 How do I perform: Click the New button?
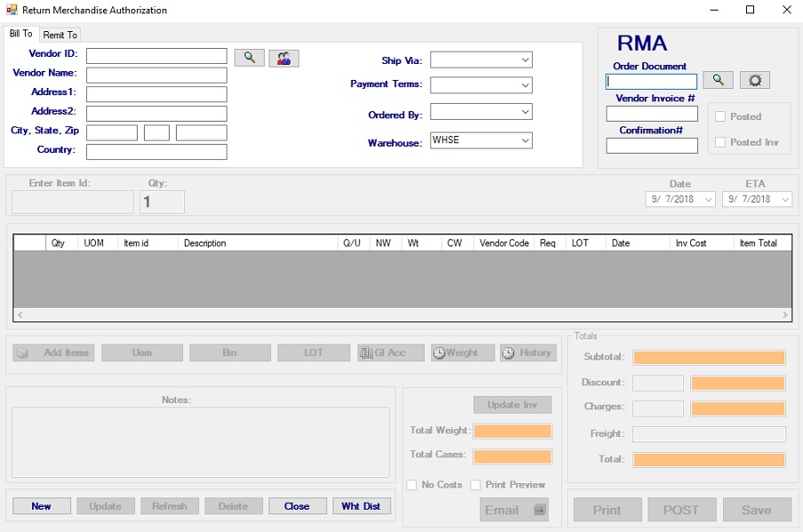point(42,506)
